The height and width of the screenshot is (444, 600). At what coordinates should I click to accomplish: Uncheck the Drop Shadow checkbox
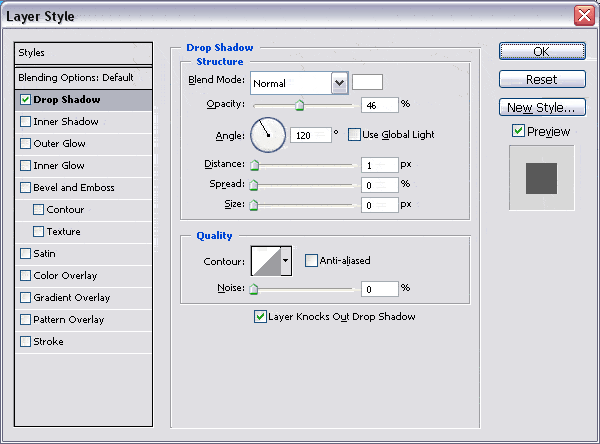(x=25, y=100)
